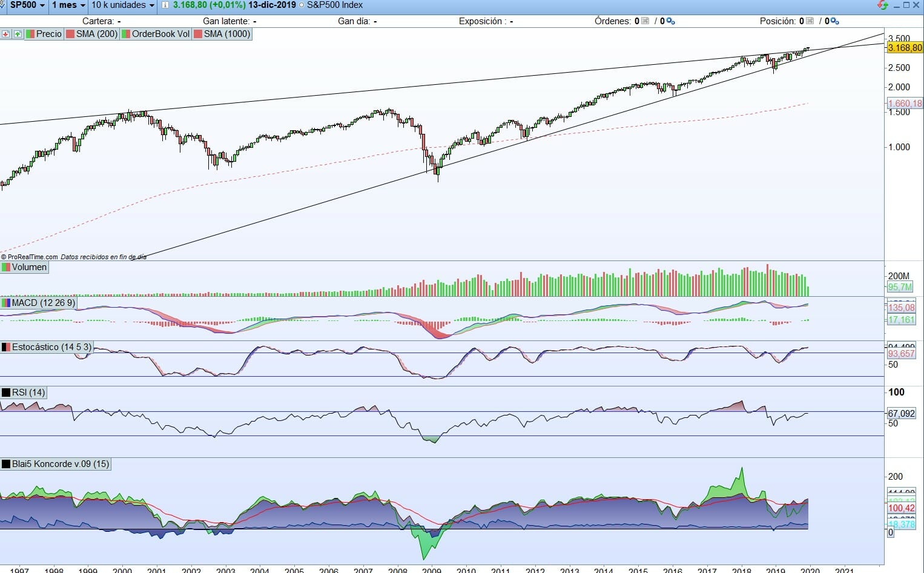The height and width of the screenshot is (573, 924).
Task: Open the Volumen panel label
Action: (24, 267)
